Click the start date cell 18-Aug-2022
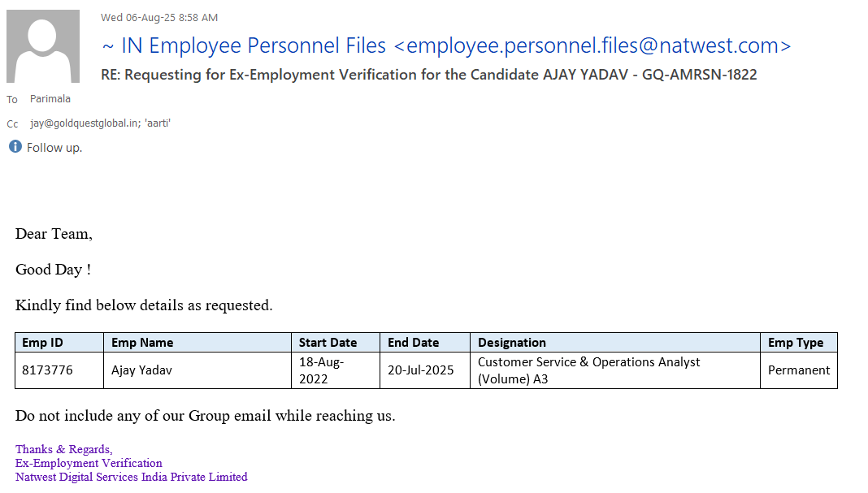 pyautogui.click(x=322, y=370)
